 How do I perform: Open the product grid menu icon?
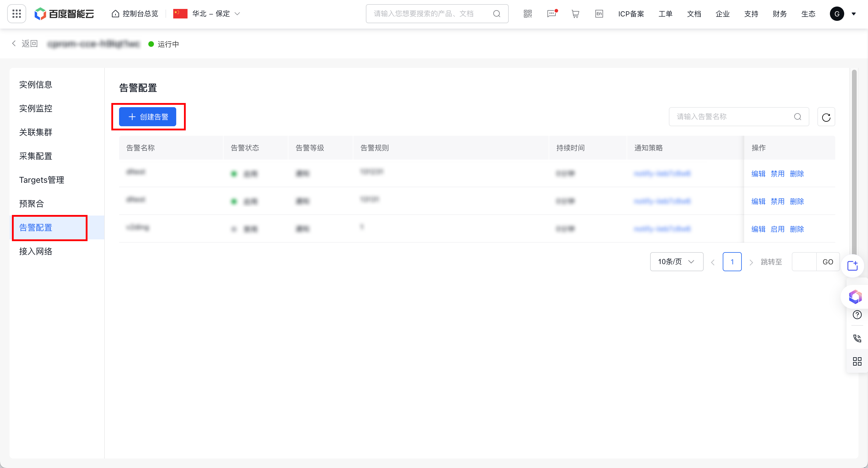(16, 14)
